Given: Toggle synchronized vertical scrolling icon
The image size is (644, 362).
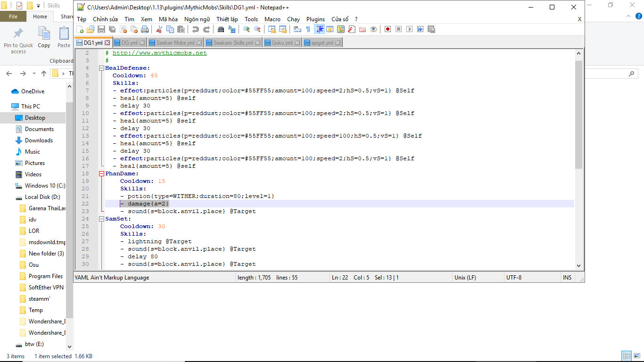Looking at the screenshot, I should (x=272, y=29).
